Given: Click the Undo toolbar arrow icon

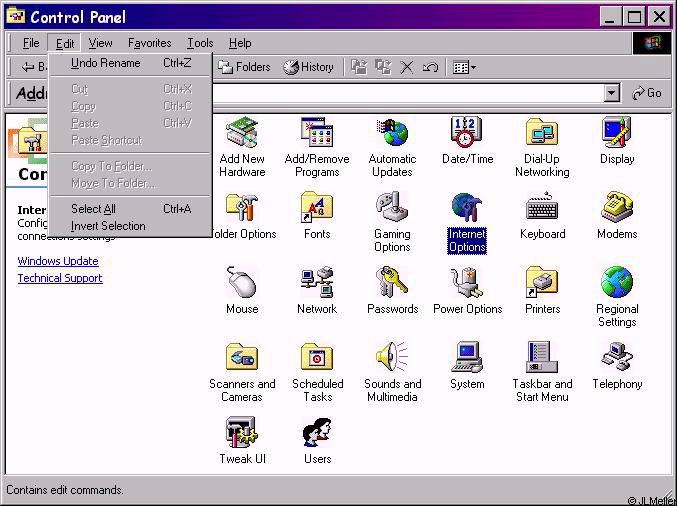Looking at the screenshot, I should [x=430, y=67].
